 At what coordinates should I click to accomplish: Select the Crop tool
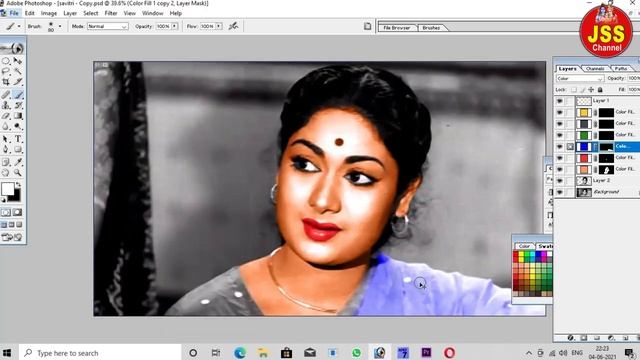tap(6, 82)
